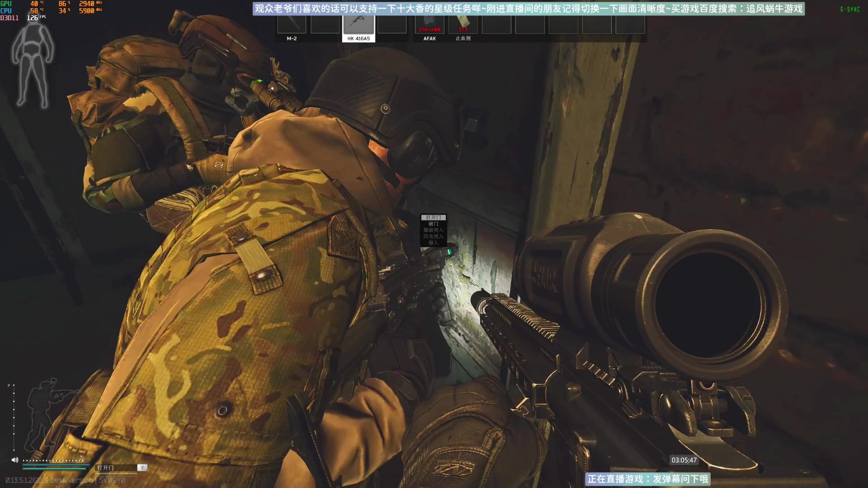Use the 止血剂 hemostatic quick slot

(x=463, y=25)
